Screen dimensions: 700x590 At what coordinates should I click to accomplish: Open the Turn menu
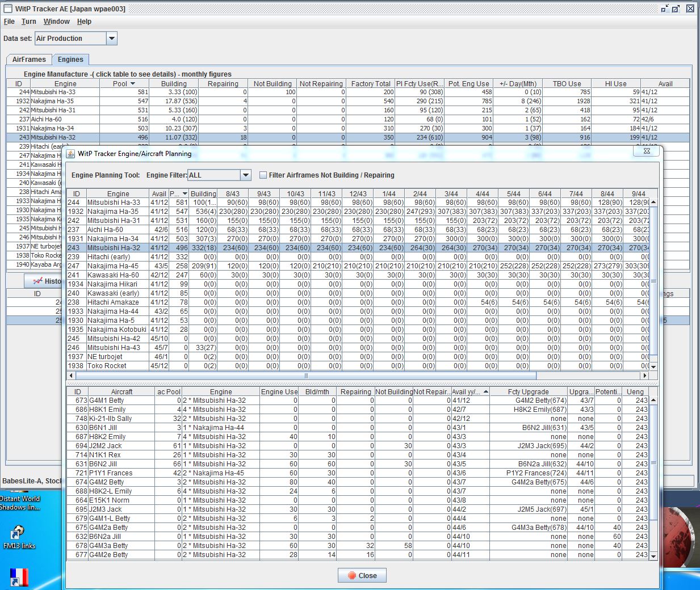(x=29, y=22)
